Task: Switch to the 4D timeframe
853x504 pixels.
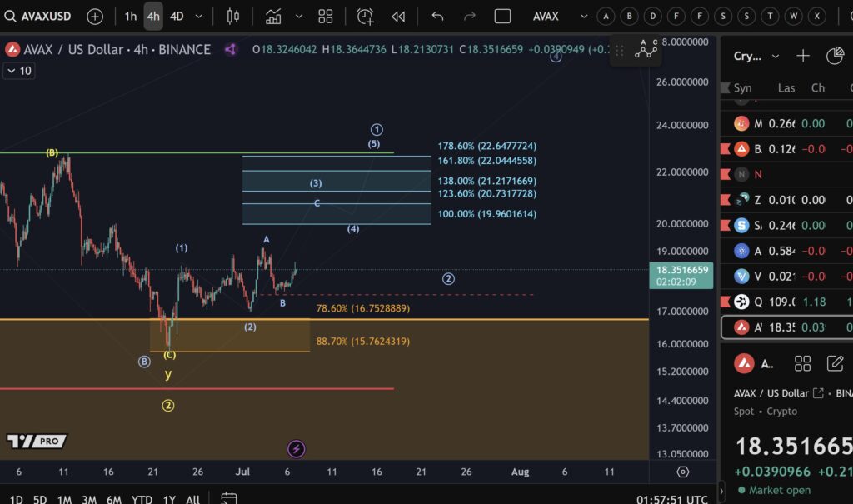Action: pyautogui.click(x=177, y=17)
